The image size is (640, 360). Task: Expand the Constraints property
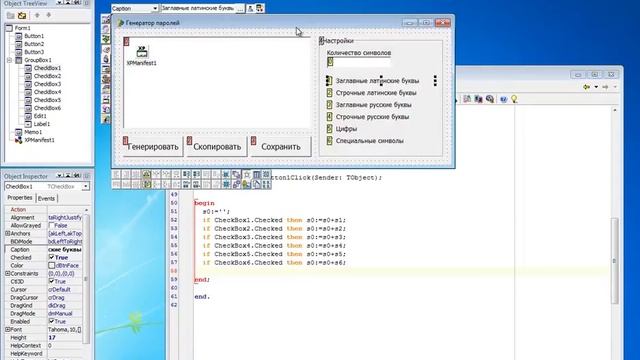7,273
